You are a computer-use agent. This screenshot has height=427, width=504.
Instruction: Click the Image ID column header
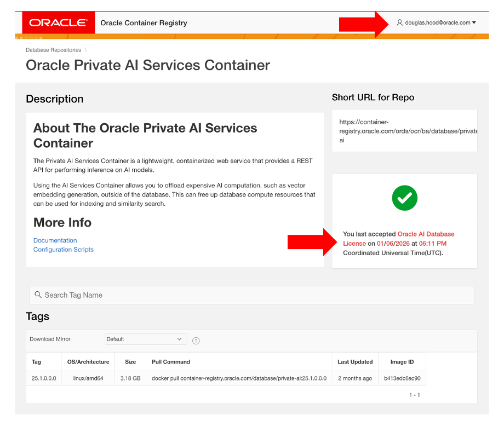pyautogui.click(x=402, y=362)
